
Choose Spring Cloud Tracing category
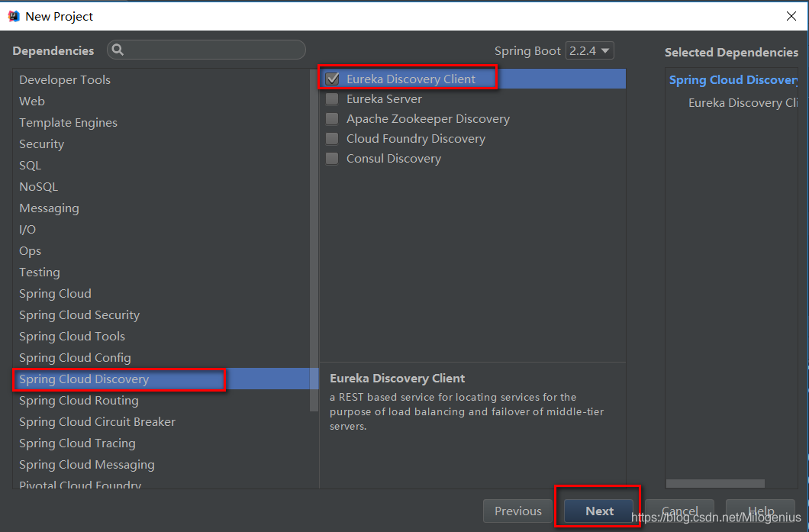pyautogui.click(x=161, y=443)
